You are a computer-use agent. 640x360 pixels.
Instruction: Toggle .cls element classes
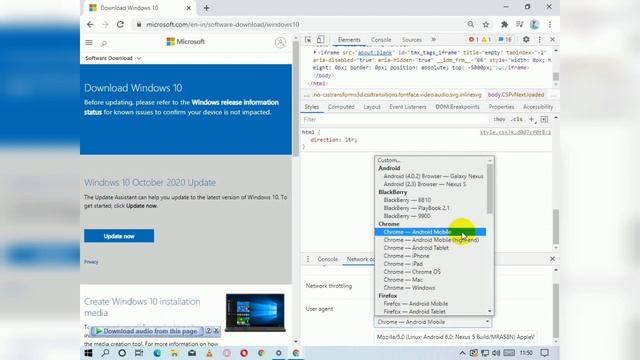[517, 119]
